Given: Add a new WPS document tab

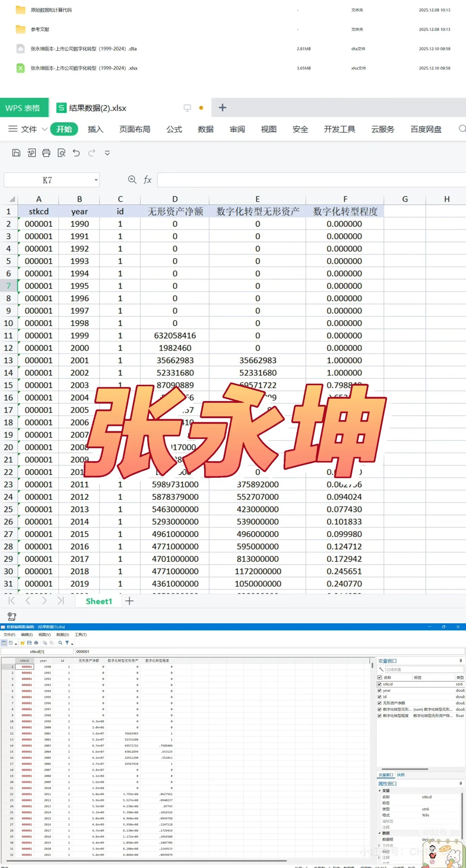Looking at the screenshot, I should (222, 108).
